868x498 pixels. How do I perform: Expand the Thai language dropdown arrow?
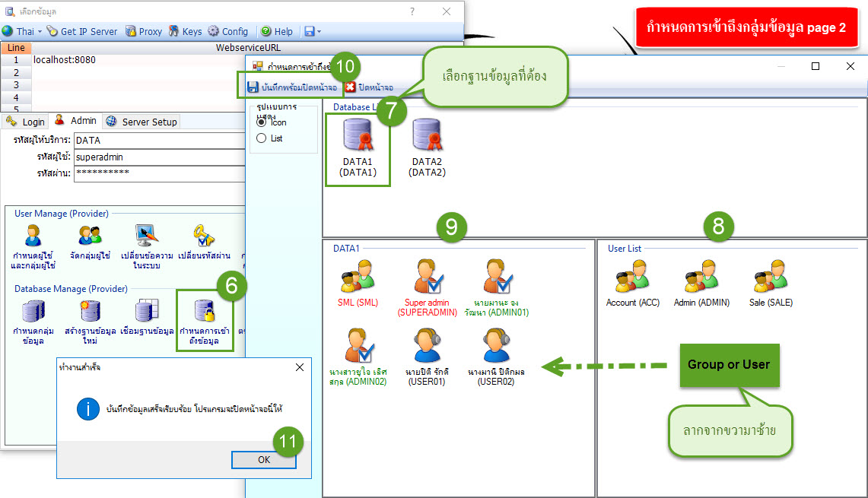point(40,31)
